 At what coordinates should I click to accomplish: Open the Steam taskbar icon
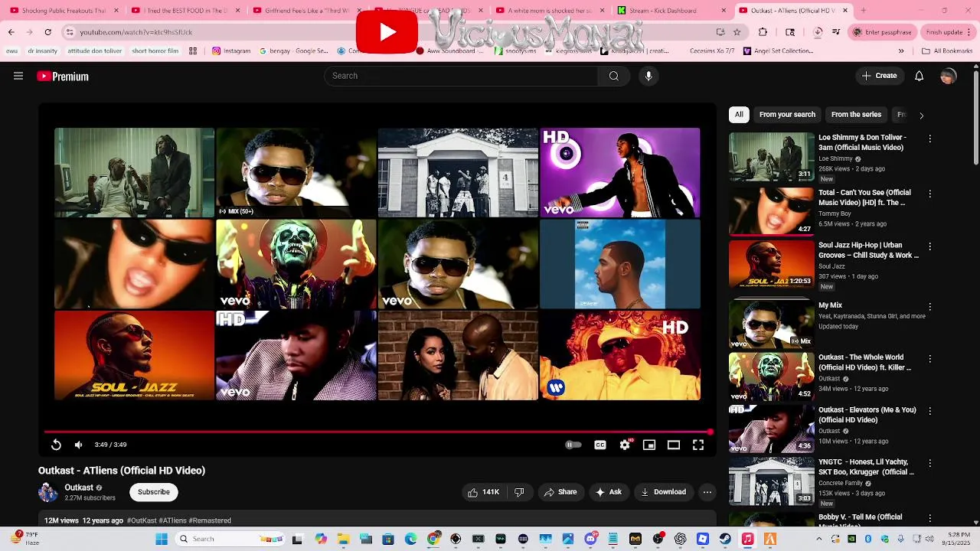(725, 539)
